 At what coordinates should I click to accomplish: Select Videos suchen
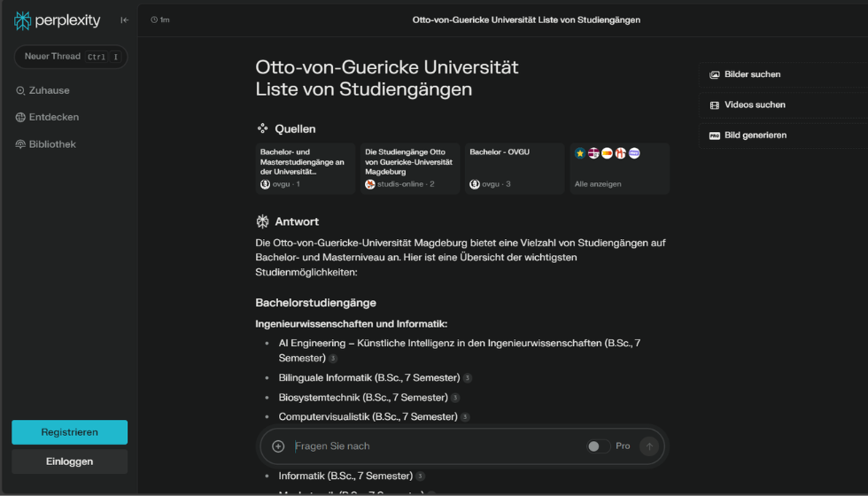pos(783,105)
